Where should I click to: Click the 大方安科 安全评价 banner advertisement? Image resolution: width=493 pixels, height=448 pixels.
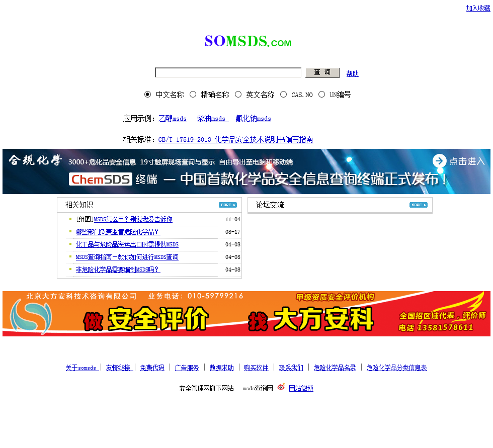click(x=247, y=314)
